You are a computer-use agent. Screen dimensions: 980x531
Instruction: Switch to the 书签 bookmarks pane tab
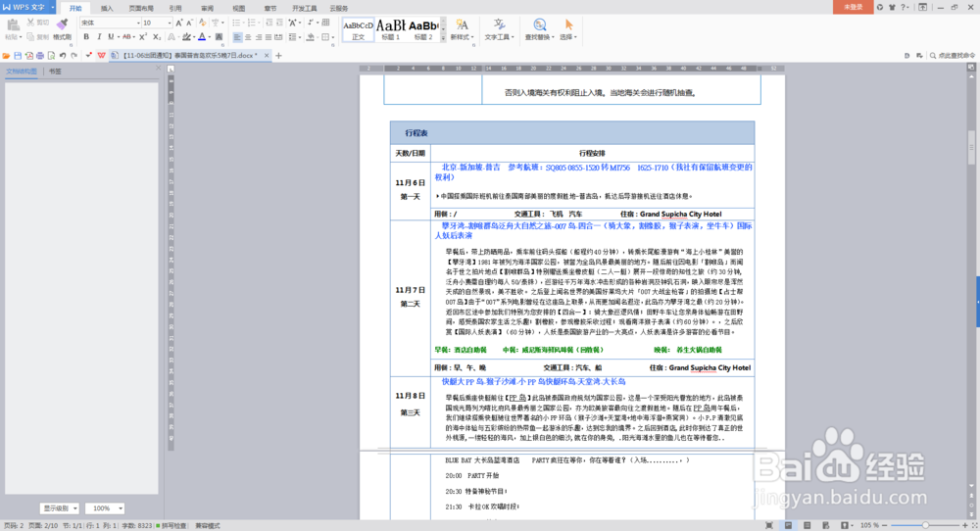[x=56, y=72]
